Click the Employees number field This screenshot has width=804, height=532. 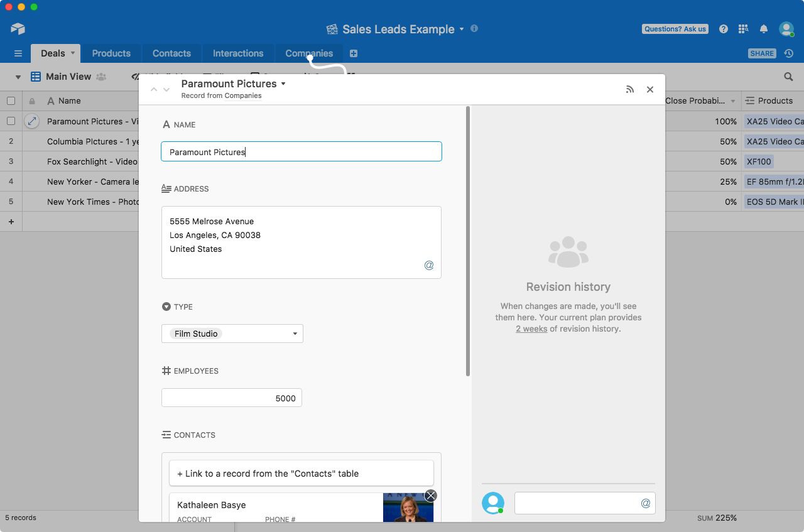(232, 398)
